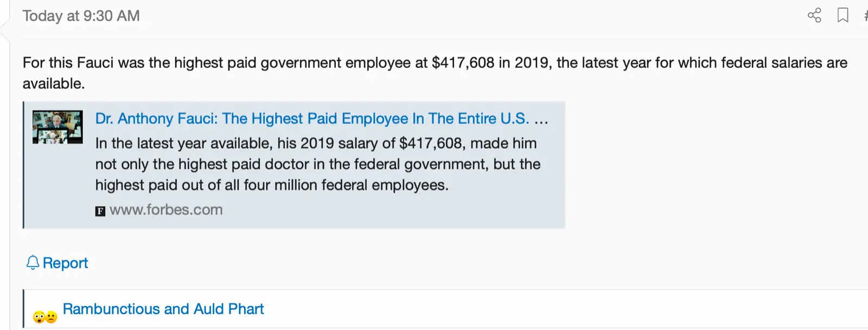Open Rambunctious user from the reactions list
Viewport: 868px width, 330px height.
pos(111,309)
